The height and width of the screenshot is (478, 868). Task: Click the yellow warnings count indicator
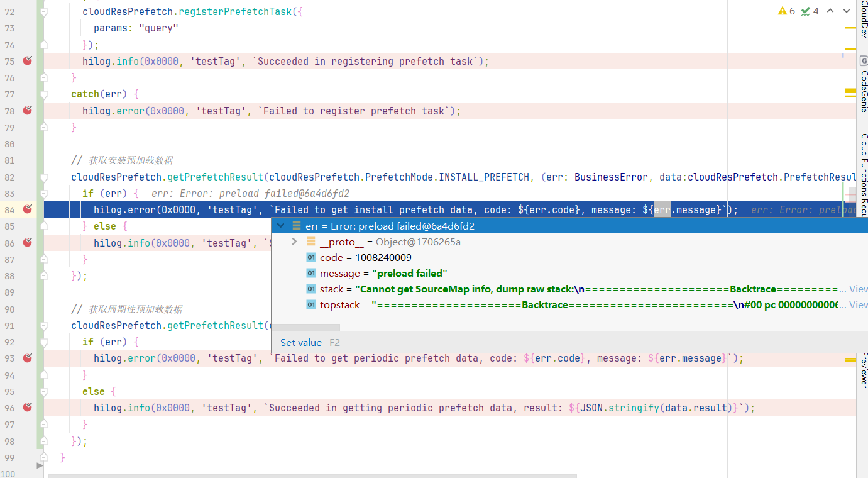(x=786, y=11)
